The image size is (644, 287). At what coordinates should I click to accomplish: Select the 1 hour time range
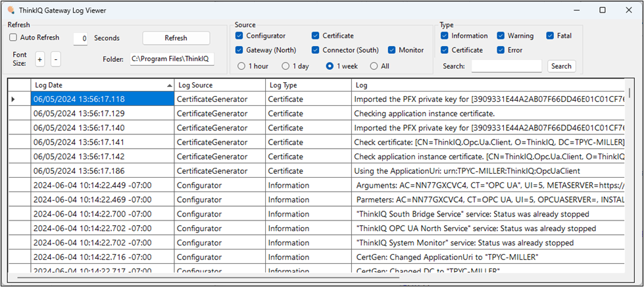click(241, 66)
